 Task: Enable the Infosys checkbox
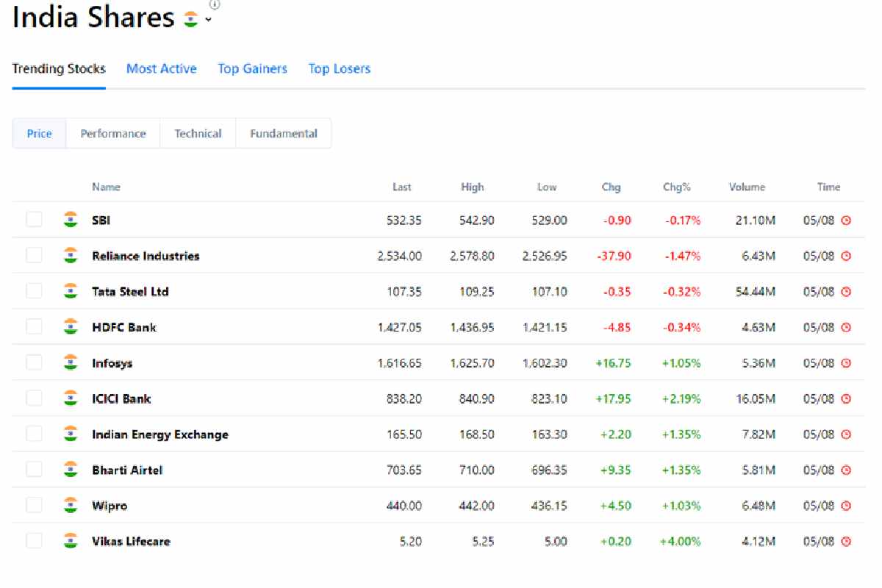pyautogui.click(x=34, y=362)
